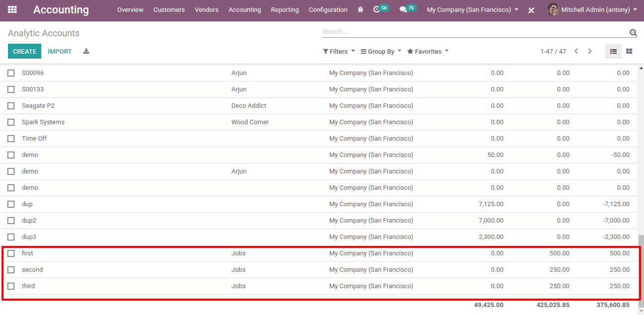Go to next page arrow

point(590,51)
